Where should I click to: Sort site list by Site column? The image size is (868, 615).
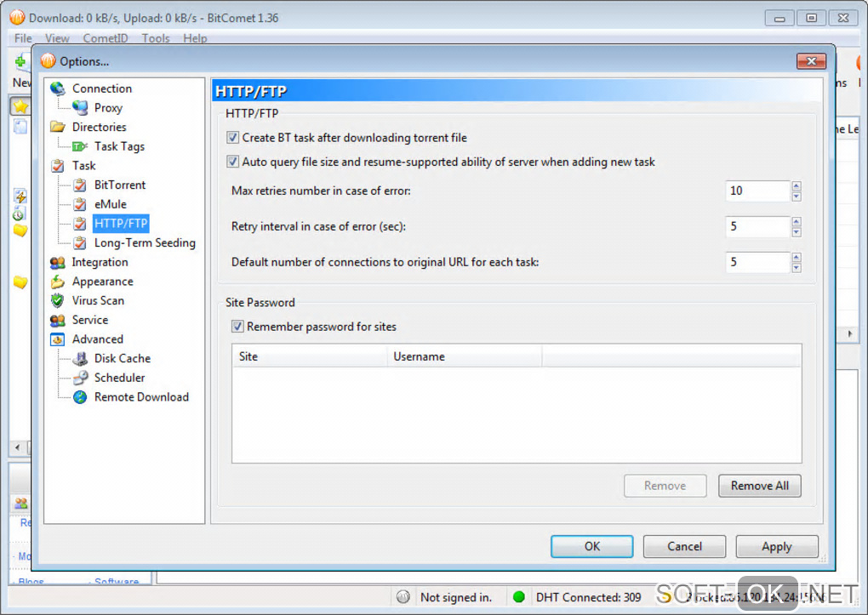(310, 356)
